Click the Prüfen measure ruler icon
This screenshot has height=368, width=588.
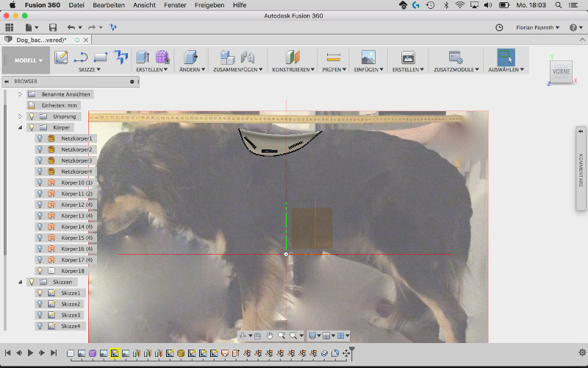[334, 57]
